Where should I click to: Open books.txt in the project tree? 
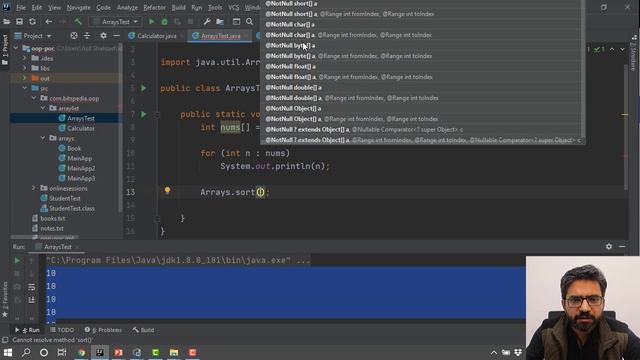pyautogui.click(x=53, y=218)
